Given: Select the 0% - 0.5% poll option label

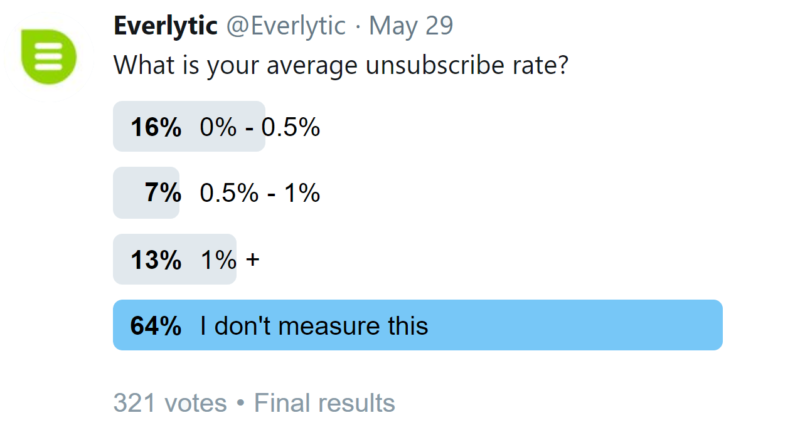Looking at the screenshot, I should point(260,127).
